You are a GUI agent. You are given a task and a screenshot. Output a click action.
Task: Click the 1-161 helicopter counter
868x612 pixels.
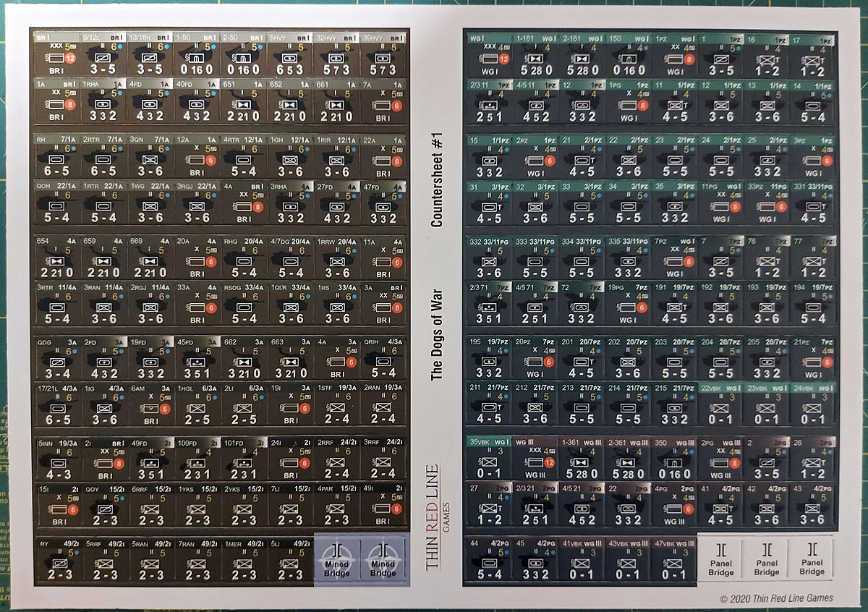(535, 55)
